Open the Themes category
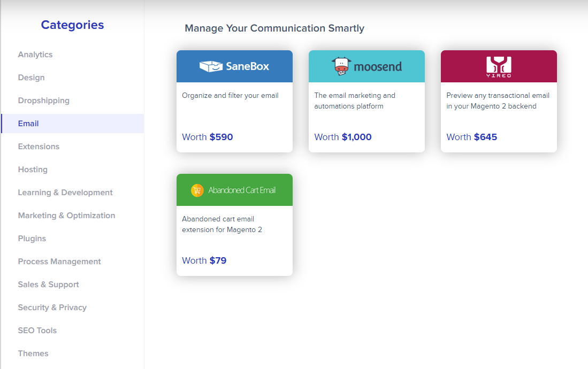The width and height of the screenshot is (588, 369). pos(33,353)
